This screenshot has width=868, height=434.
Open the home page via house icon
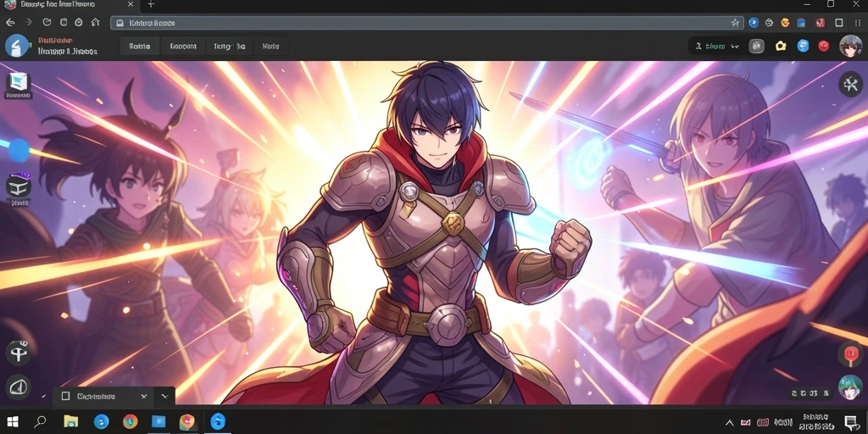[95, 23]
